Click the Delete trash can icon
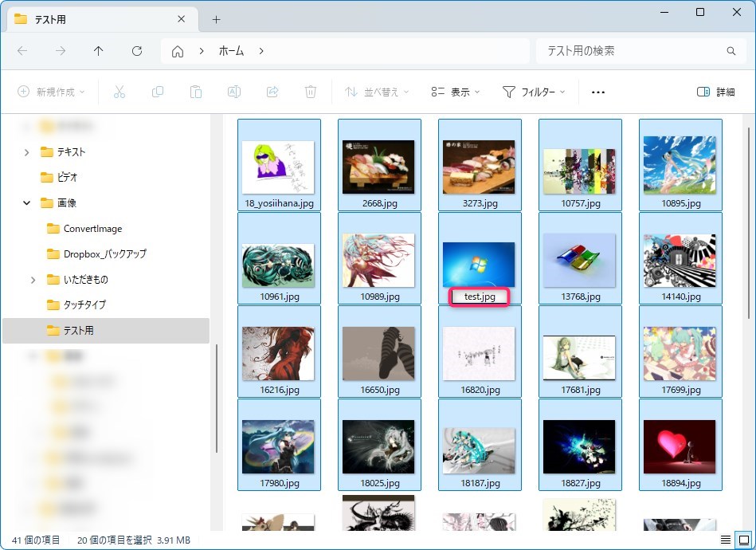This screenshot has width=756, height=550. coord(311,92)
